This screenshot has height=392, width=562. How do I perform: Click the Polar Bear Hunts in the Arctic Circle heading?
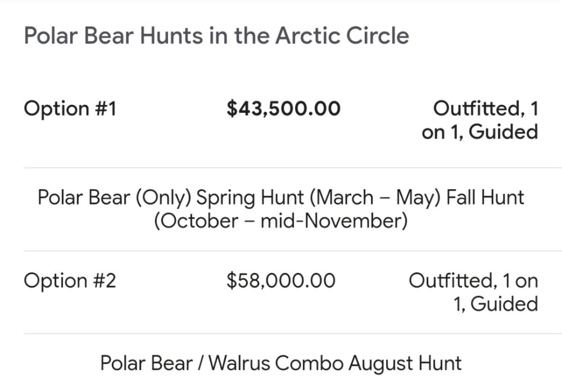pyautogui.click(x=216, y=36)
